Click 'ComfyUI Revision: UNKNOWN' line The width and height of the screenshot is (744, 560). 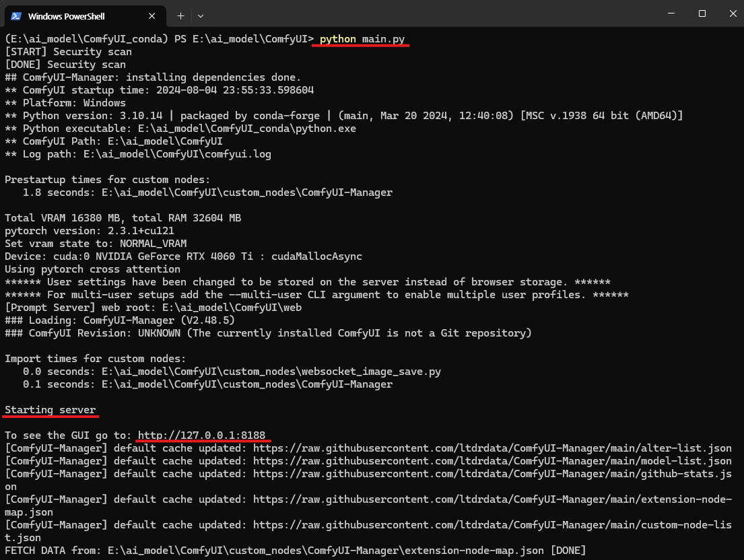268,333
